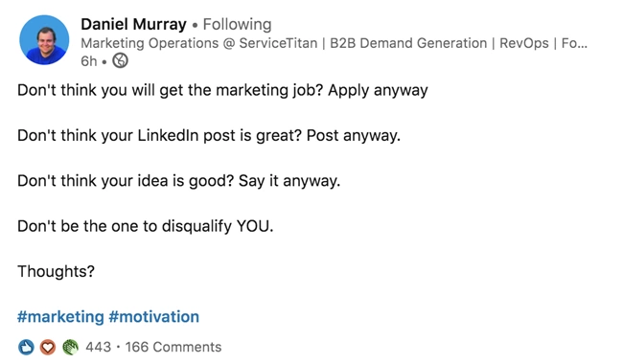Click the blue thumbs-up like reaction icon
The width and height of the screenshot is (623, 364).
coord(26,348)
